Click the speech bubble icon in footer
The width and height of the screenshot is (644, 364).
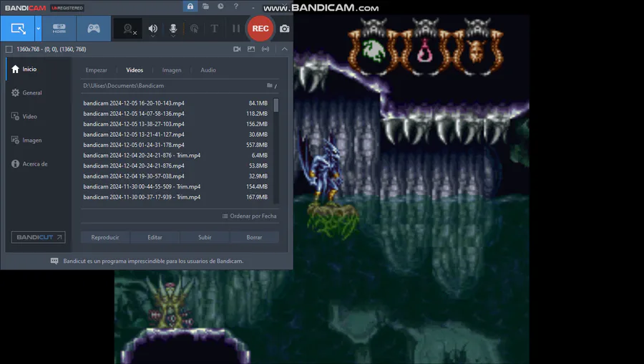coord(54,261)
